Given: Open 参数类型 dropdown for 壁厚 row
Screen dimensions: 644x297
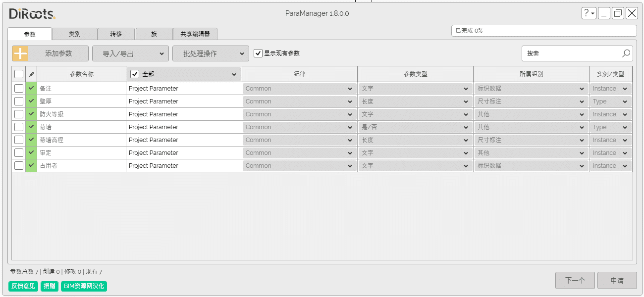Looking at the screenshot, I should tap(415, 101).
